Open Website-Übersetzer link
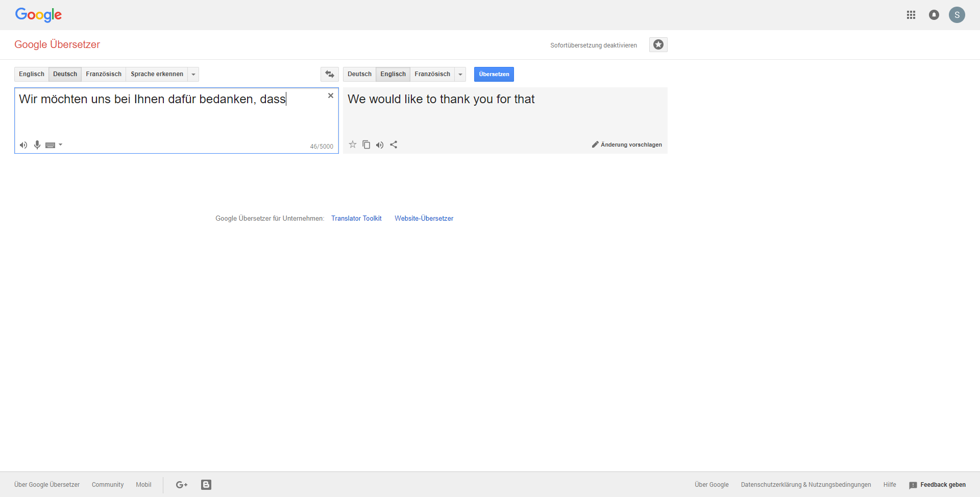This screenshot has height=497, width=980. (x=424, y=218)
